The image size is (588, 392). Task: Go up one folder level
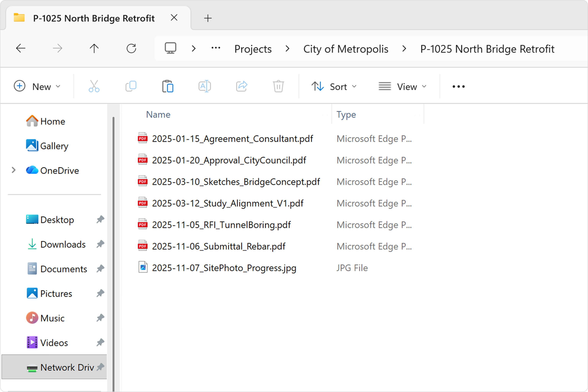click(x=94, y=49)
